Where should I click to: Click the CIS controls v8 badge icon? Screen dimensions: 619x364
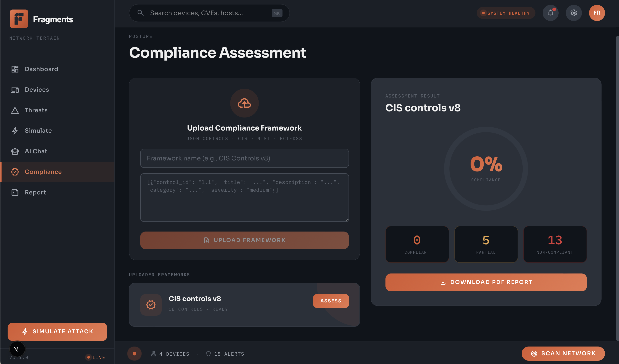pyautogui.click(x=151, y=305)
